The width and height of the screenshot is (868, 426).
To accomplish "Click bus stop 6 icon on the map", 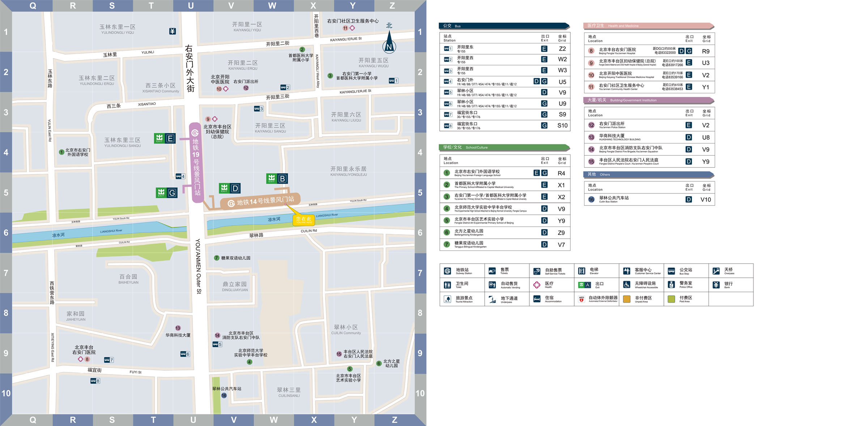I will click(185, 354).
